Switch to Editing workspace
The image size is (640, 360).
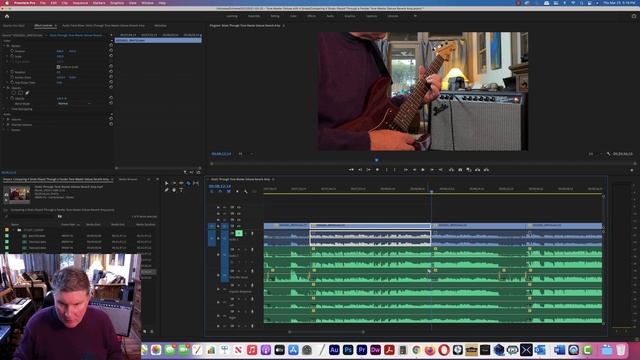pos(275,16)
